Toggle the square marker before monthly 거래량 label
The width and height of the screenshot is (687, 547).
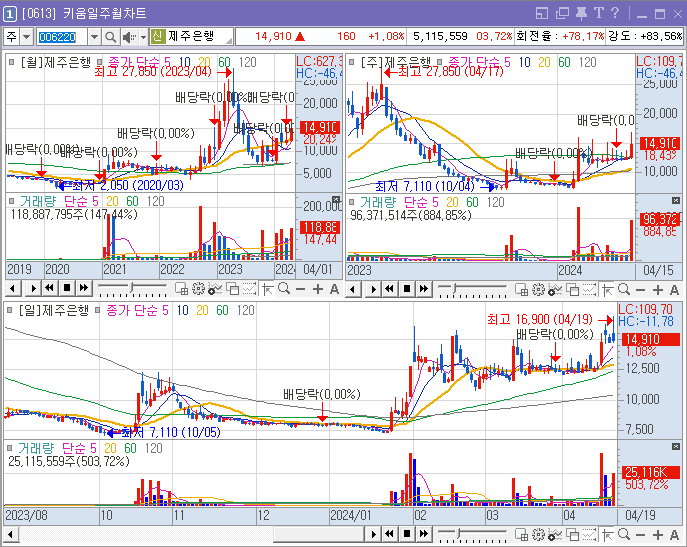(12, 202)
